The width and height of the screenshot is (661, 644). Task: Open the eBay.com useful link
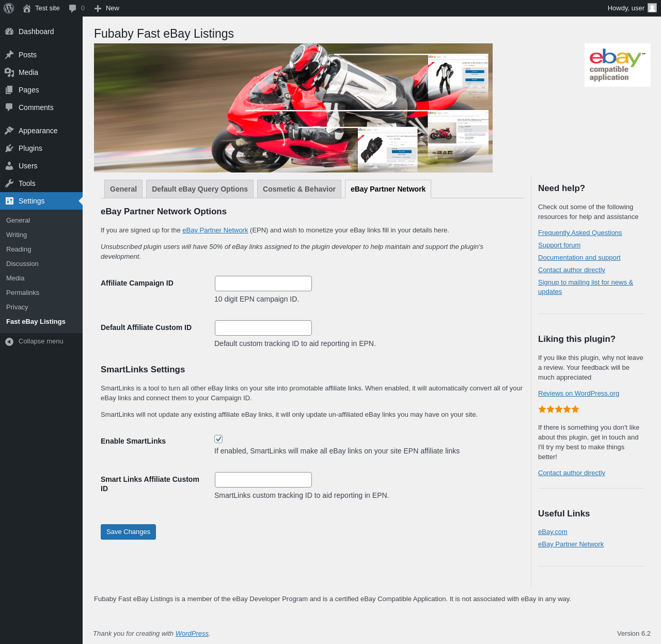[x=553, y=532]
